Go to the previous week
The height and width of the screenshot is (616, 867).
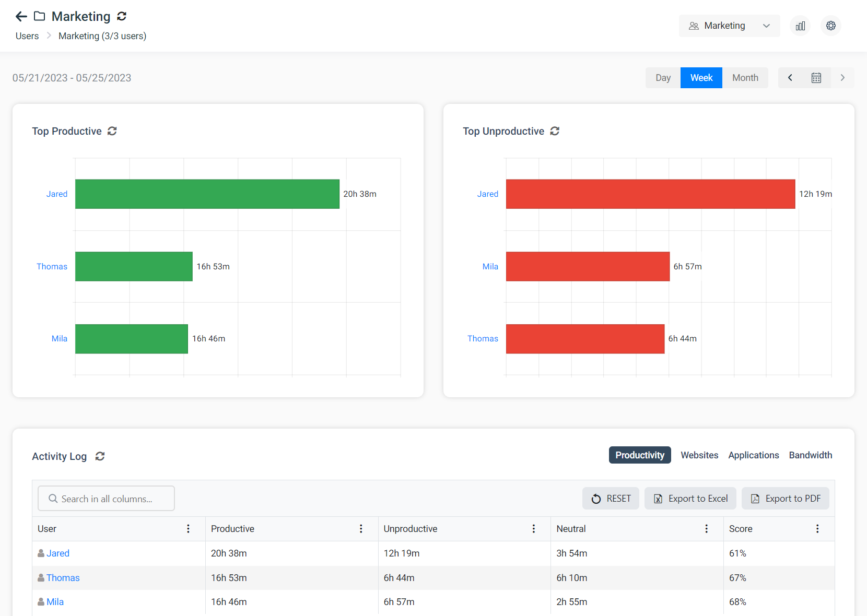[790, 78]
